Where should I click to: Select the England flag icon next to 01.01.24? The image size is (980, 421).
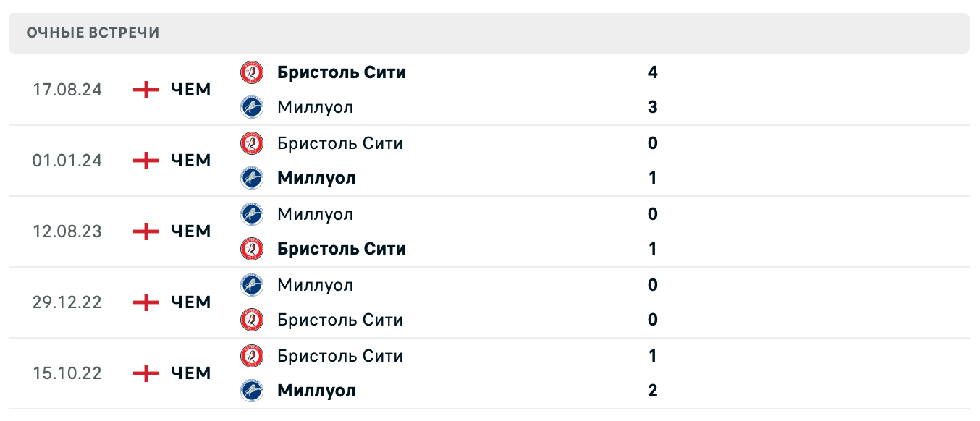(144, 161)
